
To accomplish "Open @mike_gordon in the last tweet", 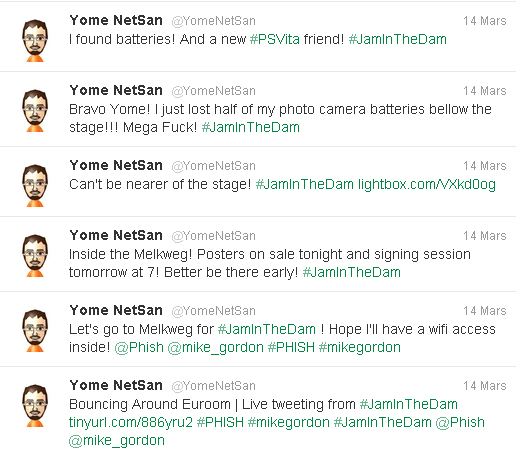I will 117,440.
